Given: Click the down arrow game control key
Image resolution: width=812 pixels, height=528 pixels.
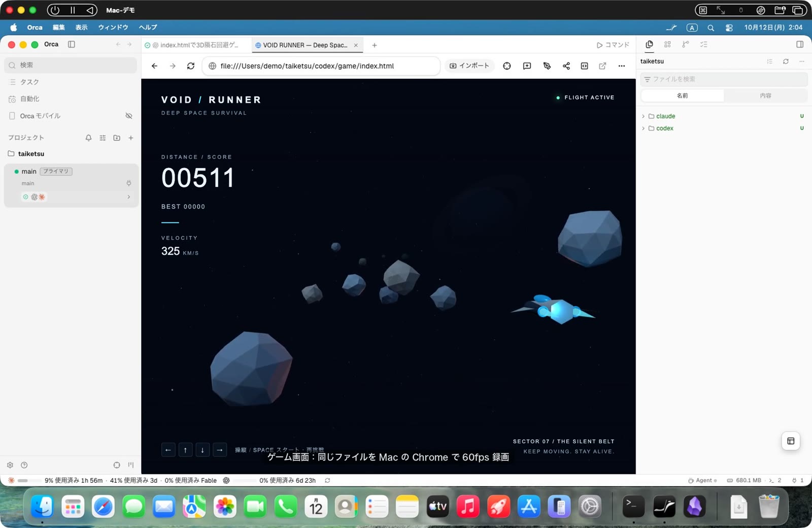Looking at the screenshot, I should (x=202, y=450).
